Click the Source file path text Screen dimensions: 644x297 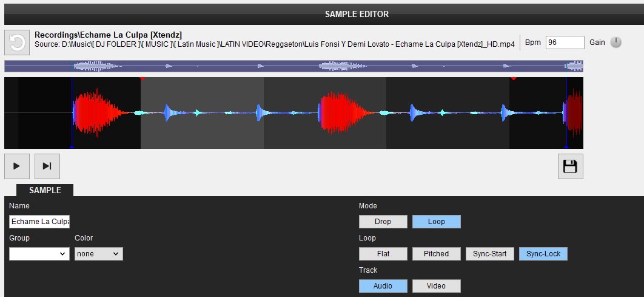(x=274, y=44)
